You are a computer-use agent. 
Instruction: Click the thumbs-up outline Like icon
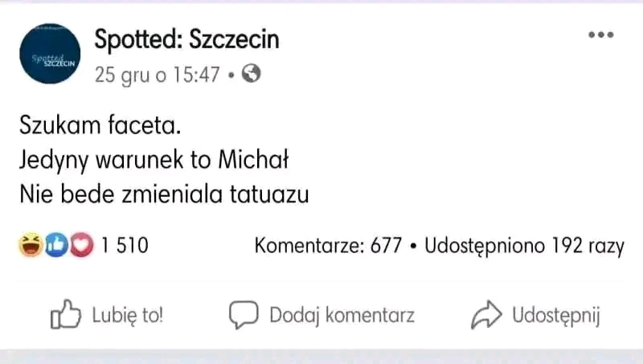[66, 315]
